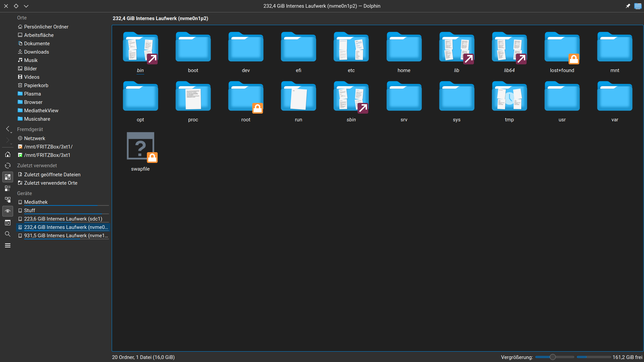
Task: Toggle icons view mode button
Action: click(x=8, y=177)
